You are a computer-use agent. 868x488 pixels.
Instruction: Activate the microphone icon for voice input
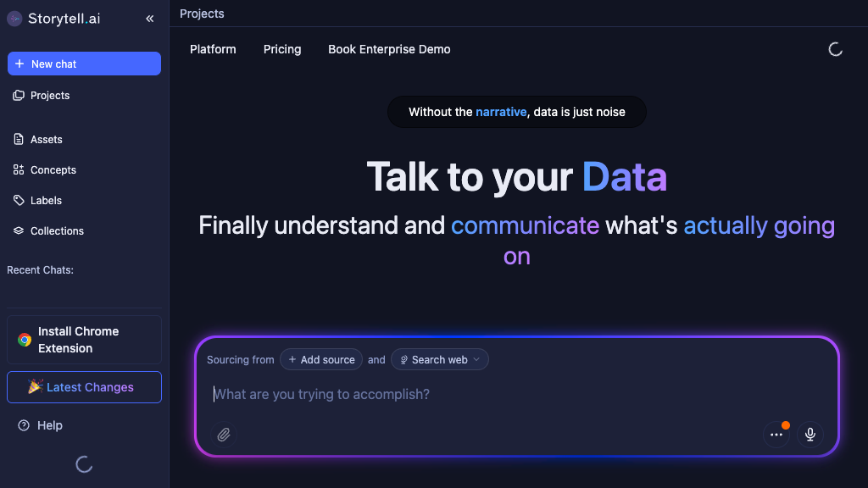click(x=810, y=435)
